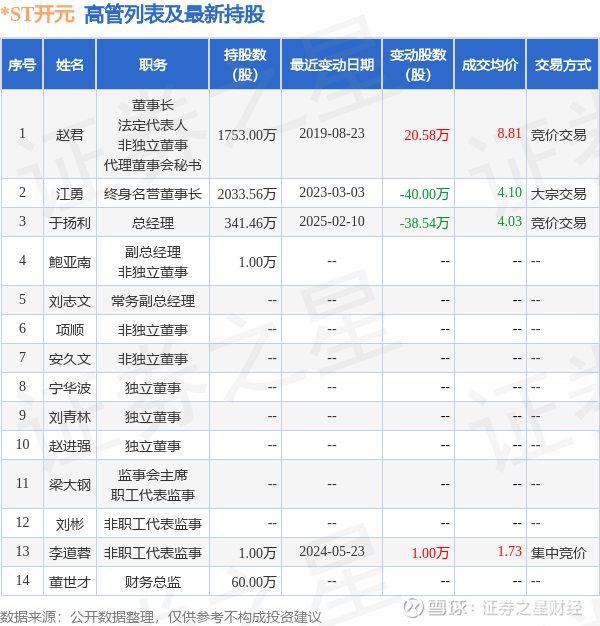600x626 pixels.
Task: Click 竞价交易 in 于扬利's row
Action: tap(558, 223)
